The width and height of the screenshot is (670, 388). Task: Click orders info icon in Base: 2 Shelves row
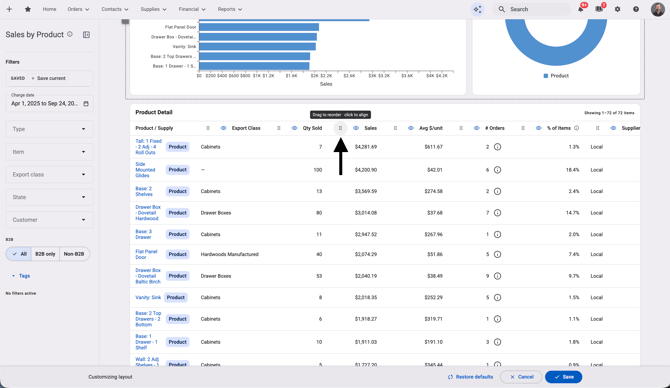tap(497, 191)
